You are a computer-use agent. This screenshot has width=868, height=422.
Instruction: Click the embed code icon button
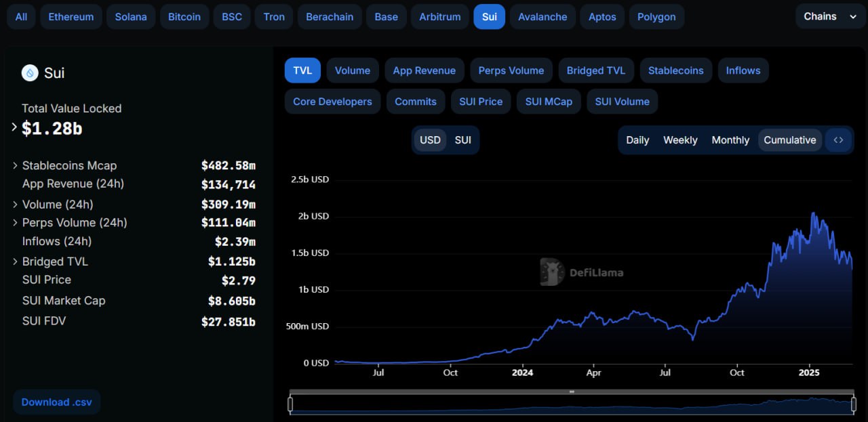pos(839,140)
